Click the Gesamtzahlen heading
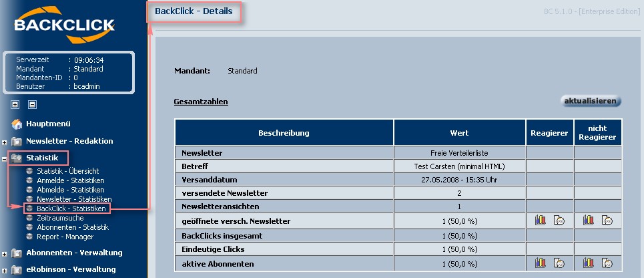 tap(201, 102)
